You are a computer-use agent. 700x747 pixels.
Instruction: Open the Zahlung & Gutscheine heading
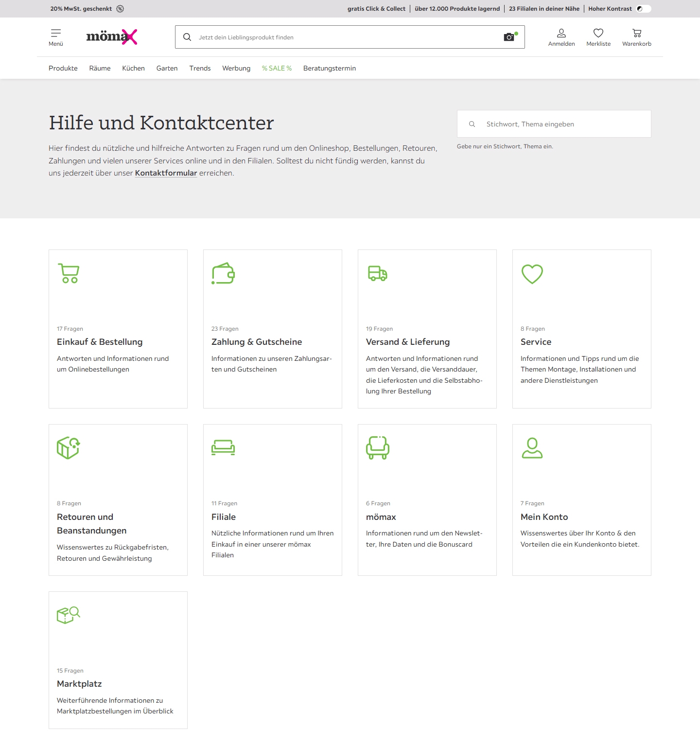(257, 342)
